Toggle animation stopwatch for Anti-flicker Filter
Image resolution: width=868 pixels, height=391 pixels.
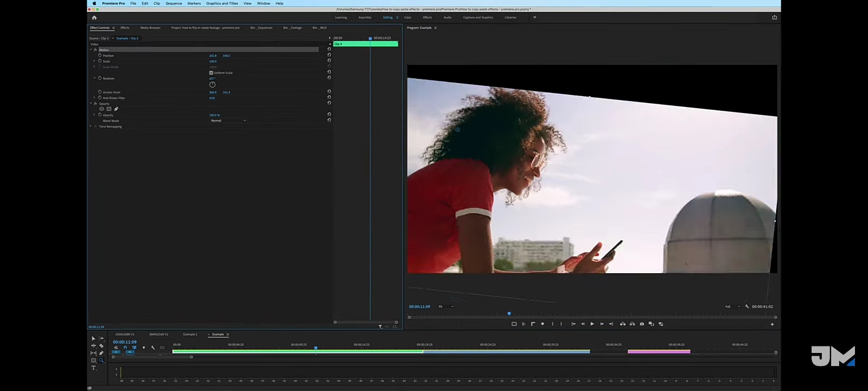click(x=100, y=98)
